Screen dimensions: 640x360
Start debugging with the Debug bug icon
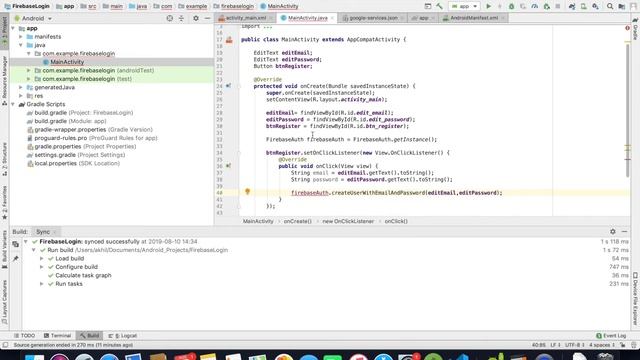pos(511,6)
